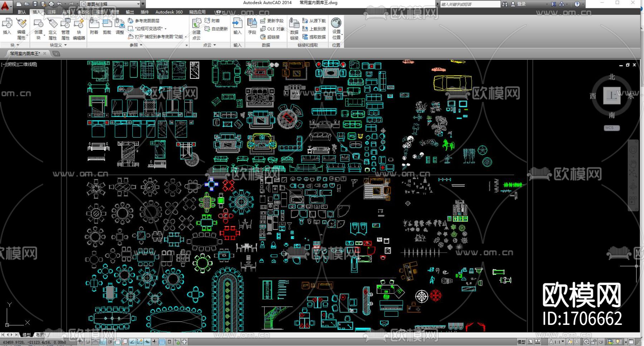Toggle Polar Tracking in the status bar
The image size is (644, 346).
(110, 342)
